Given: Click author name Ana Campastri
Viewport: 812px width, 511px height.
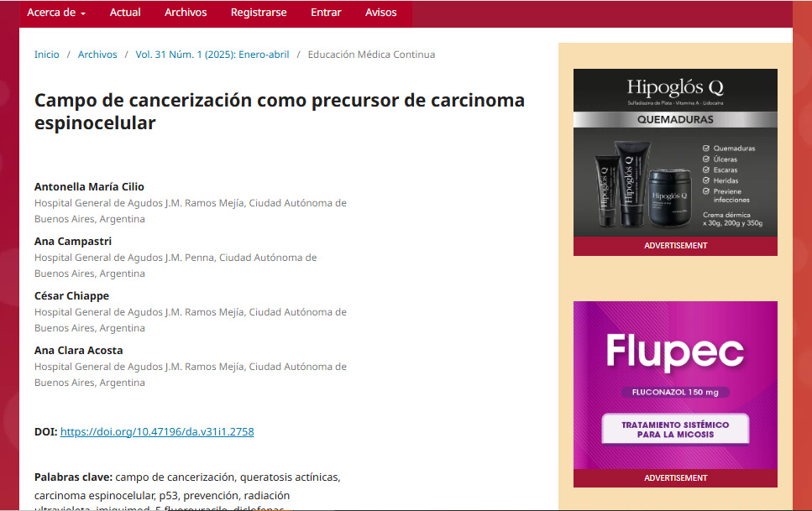Looking at the screenshot, I should [73, 241].
